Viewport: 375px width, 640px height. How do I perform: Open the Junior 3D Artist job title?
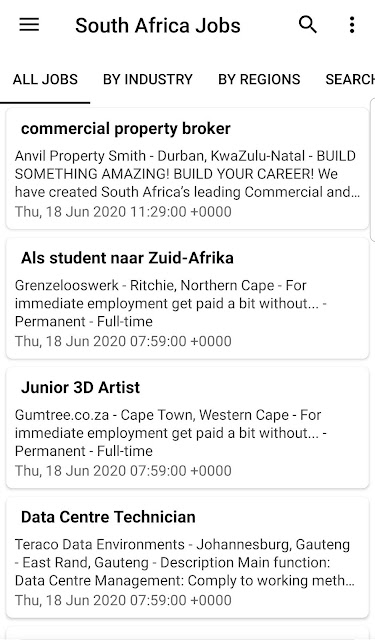(80, 387)
